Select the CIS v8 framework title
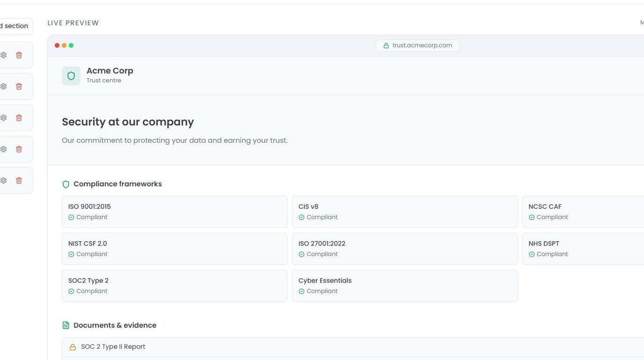644x360 pixels. pos(308,206)
